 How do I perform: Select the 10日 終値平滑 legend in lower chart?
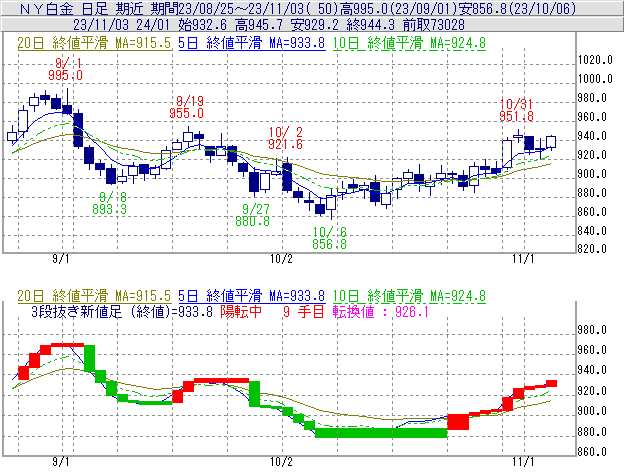[409, 296]
